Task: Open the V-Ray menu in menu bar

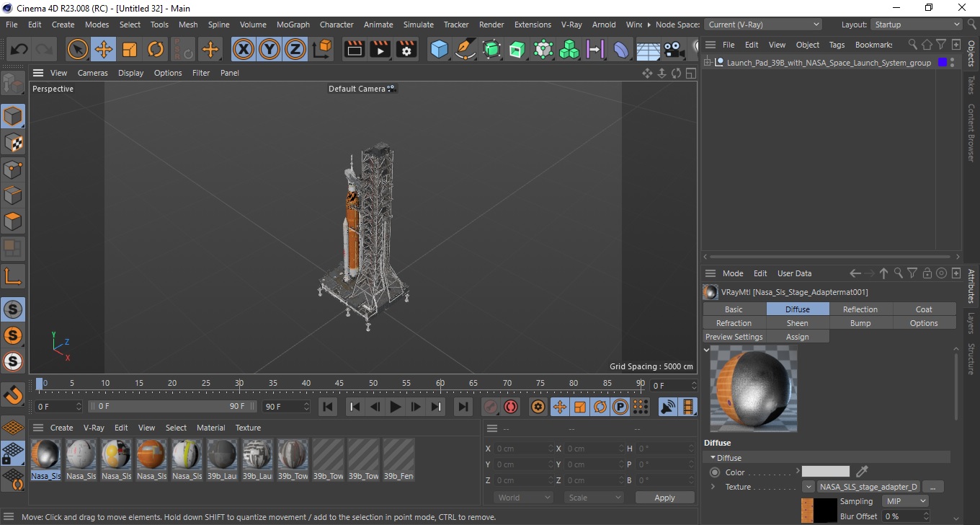Action: click(571, 25)
